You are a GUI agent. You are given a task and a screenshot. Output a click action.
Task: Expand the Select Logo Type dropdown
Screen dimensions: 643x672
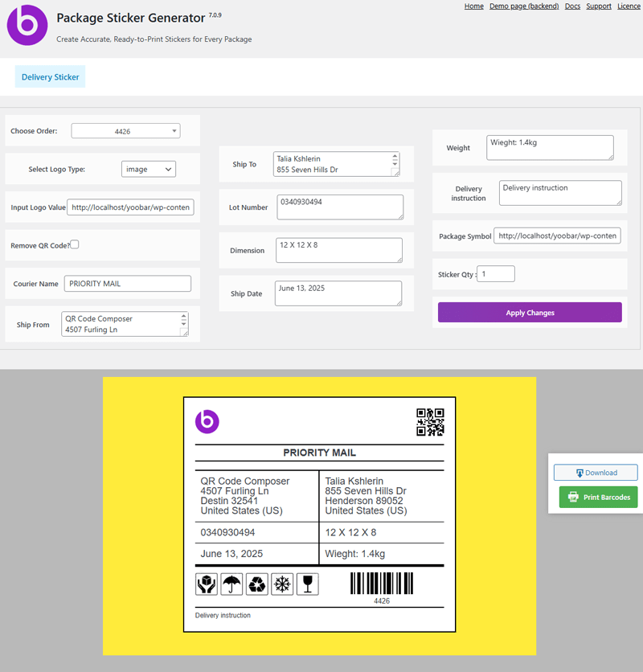pyautogui.click(x=148, y=169)
